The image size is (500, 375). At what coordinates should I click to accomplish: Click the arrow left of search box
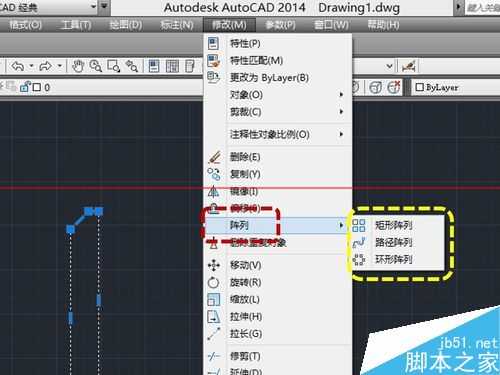tap(459, 7)
